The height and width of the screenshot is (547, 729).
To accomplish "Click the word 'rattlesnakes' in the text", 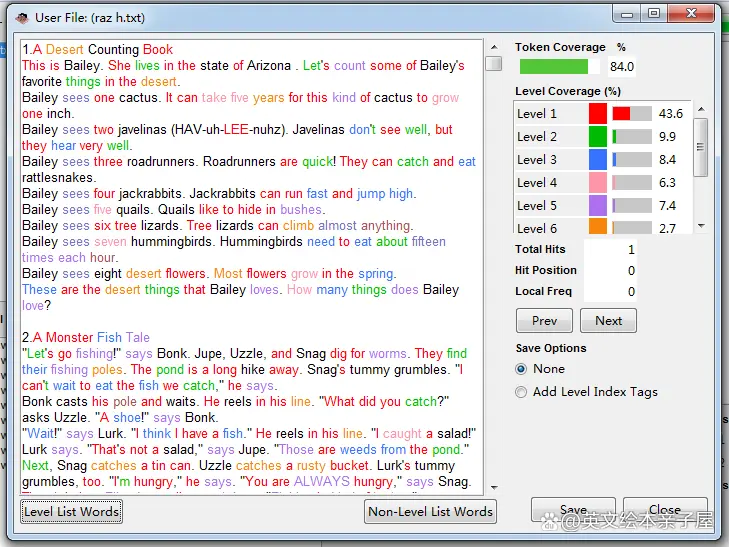I will [x=59, y=178].
